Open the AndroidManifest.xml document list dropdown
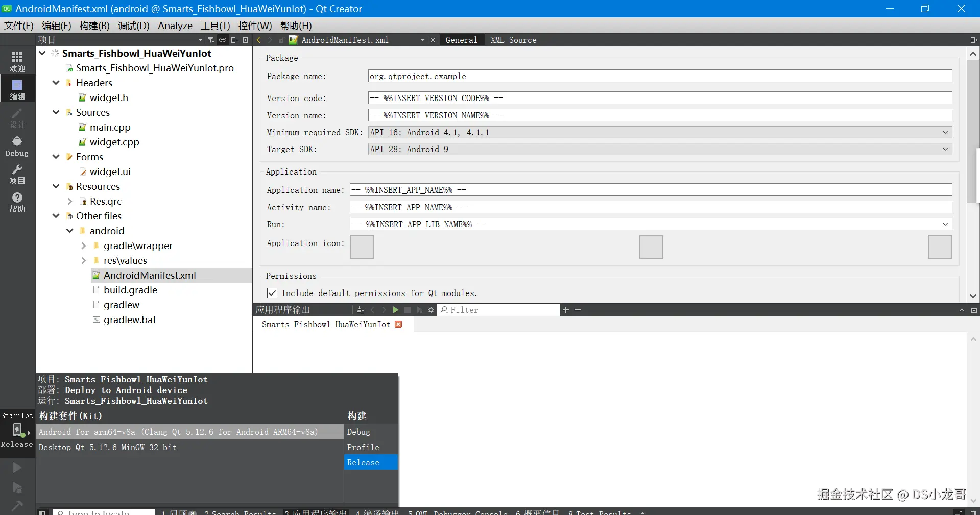The width and height of the screenshot is (980, 515). coord(422,40)
